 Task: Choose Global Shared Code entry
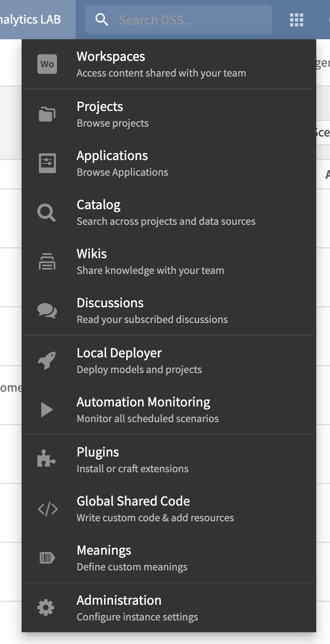point(169,509)
